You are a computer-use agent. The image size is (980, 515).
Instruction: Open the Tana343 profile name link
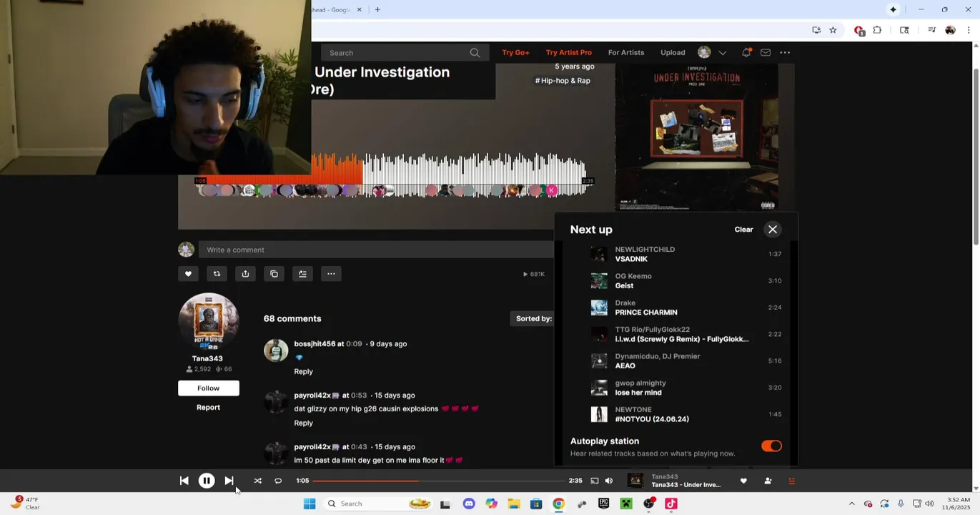click(x=207, y=358)
